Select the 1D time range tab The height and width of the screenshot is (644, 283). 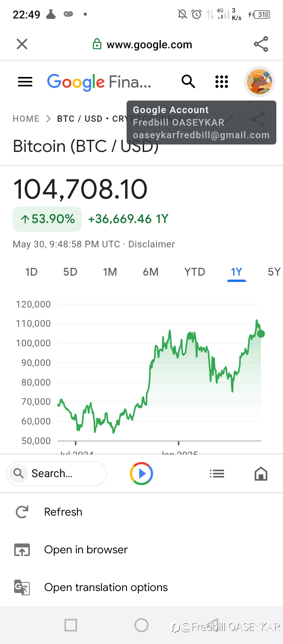tap(31, 272)
